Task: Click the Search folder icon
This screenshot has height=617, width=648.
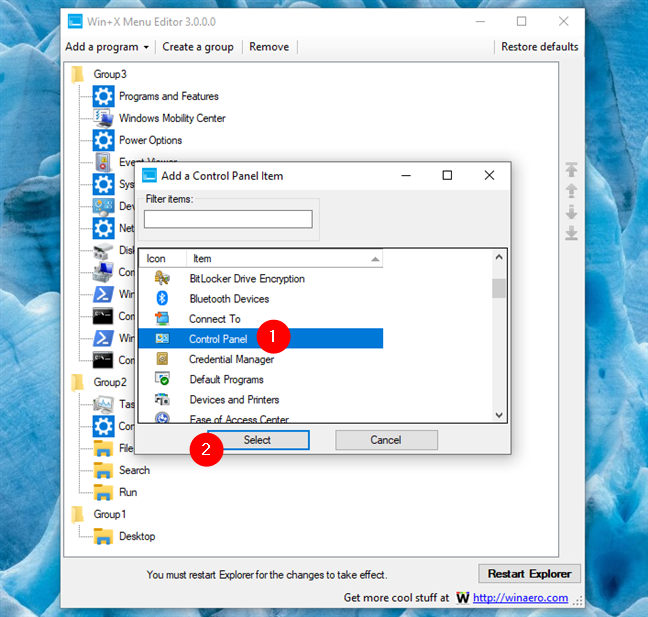Action: tap(103, 470)
